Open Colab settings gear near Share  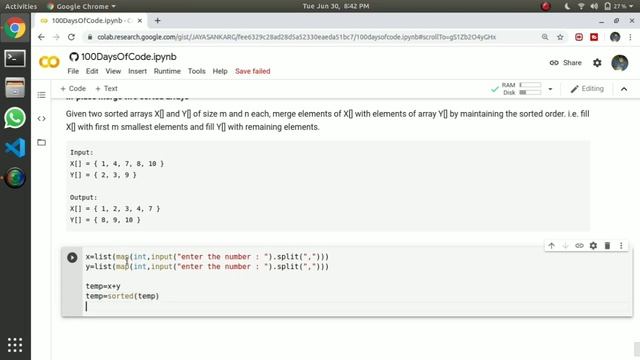(597, 63)
